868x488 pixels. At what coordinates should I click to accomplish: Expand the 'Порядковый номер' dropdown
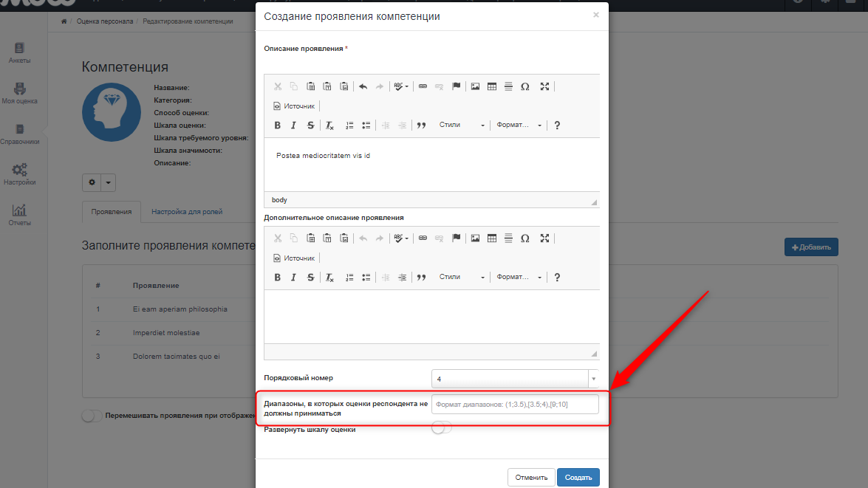pos(592,379)
